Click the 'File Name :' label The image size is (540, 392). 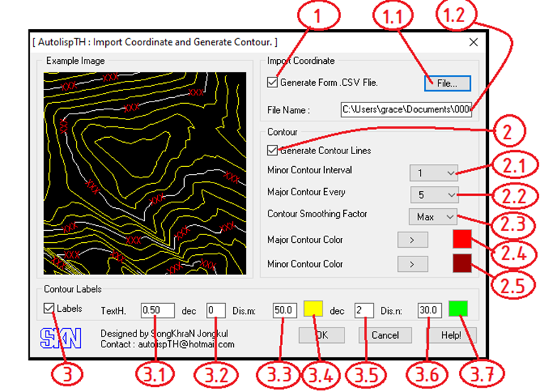coord(288,110)
